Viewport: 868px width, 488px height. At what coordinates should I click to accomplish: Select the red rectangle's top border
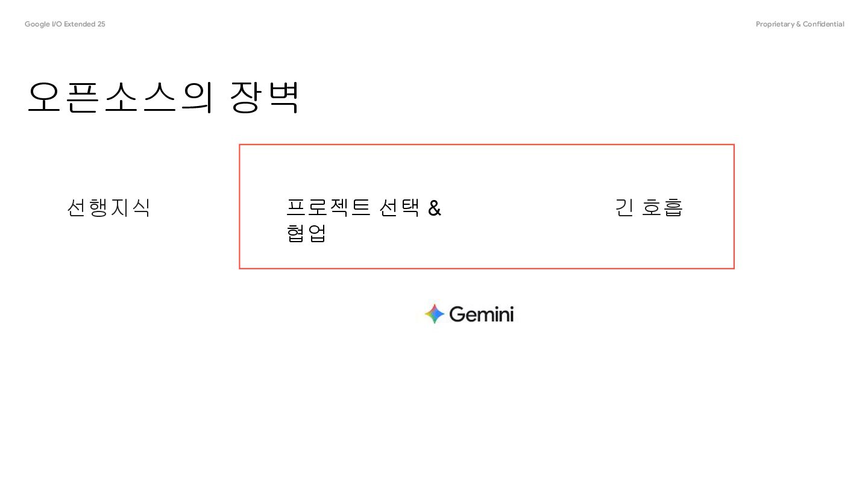tap(486, 145)
